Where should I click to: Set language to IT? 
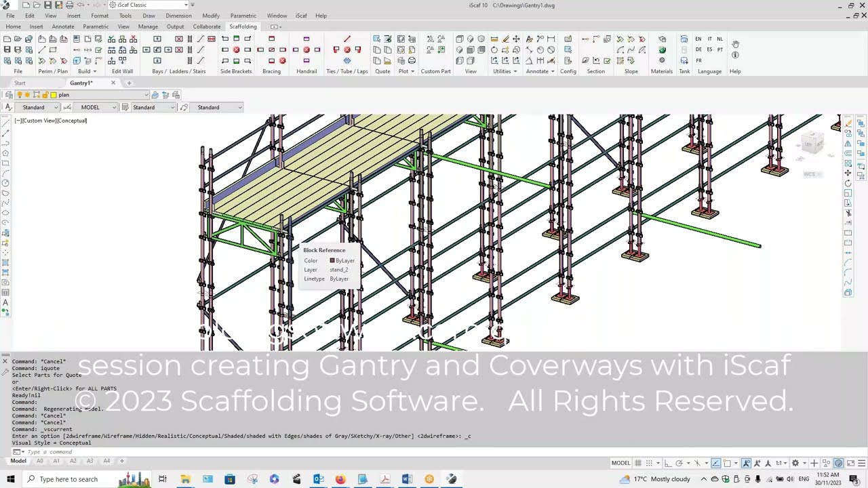(710, 39)
